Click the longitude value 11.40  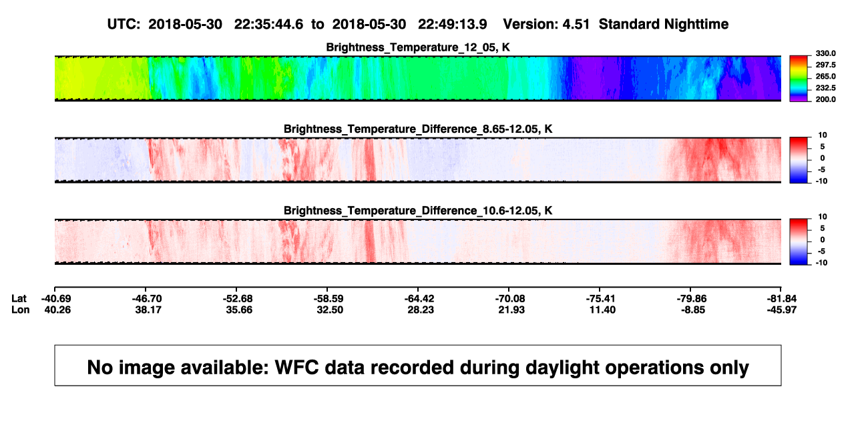pos(602,310)
